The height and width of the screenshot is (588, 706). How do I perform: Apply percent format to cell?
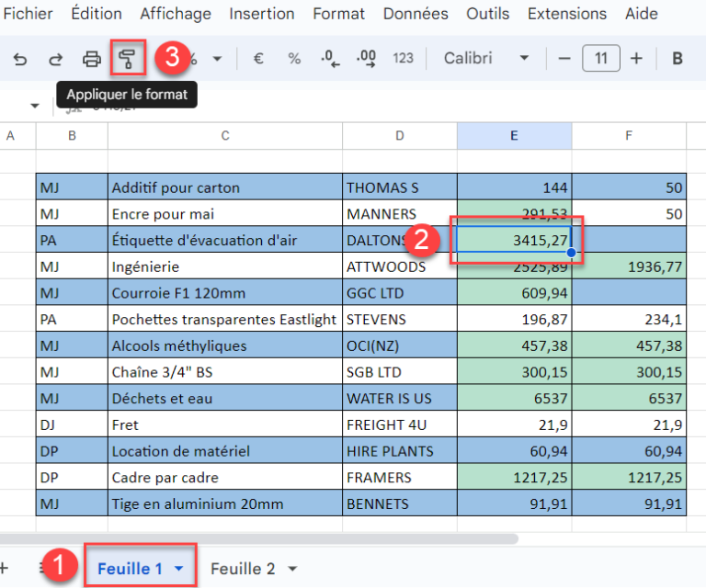pos(294,59)
